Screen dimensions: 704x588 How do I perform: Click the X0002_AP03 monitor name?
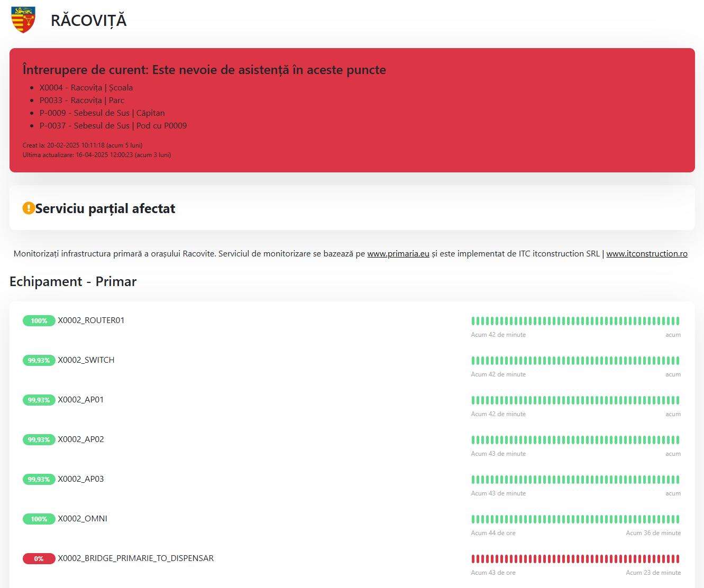tap(81, 479)
